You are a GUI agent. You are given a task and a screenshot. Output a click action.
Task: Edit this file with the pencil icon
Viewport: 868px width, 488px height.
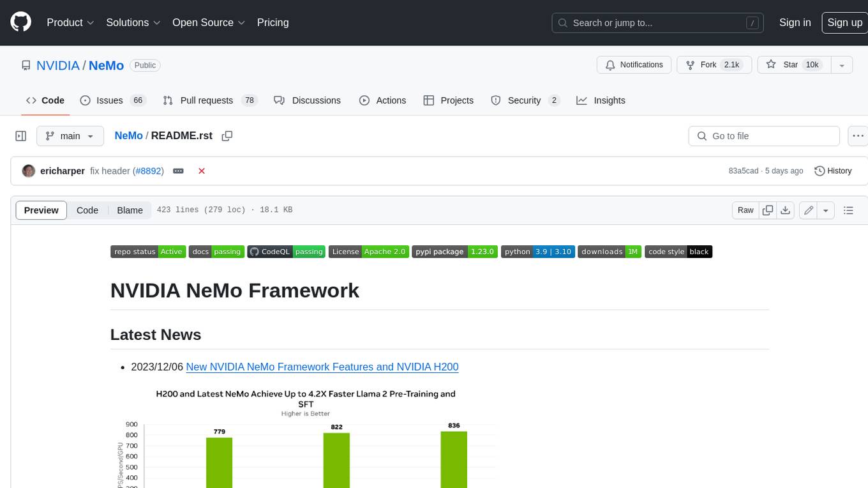pos(809,210)
